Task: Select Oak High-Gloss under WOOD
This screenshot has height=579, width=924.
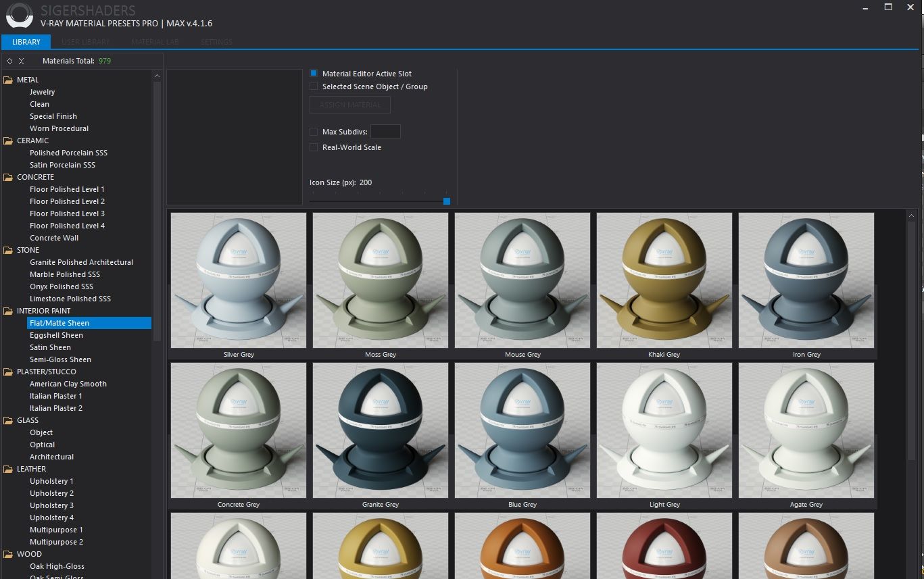Action: pyautogui.click(x=57, y=566)
